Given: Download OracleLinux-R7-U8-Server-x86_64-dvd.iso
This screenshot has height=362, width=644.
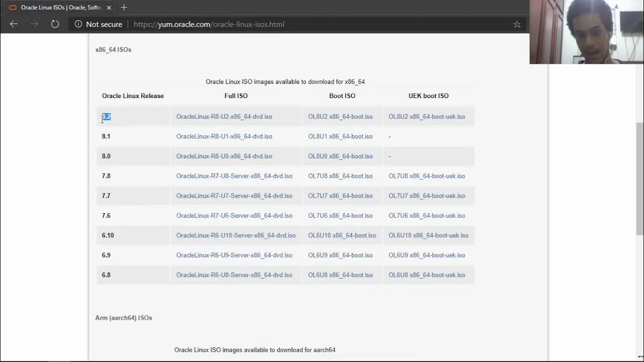Looking at the screenshot, I should point(234,176).
